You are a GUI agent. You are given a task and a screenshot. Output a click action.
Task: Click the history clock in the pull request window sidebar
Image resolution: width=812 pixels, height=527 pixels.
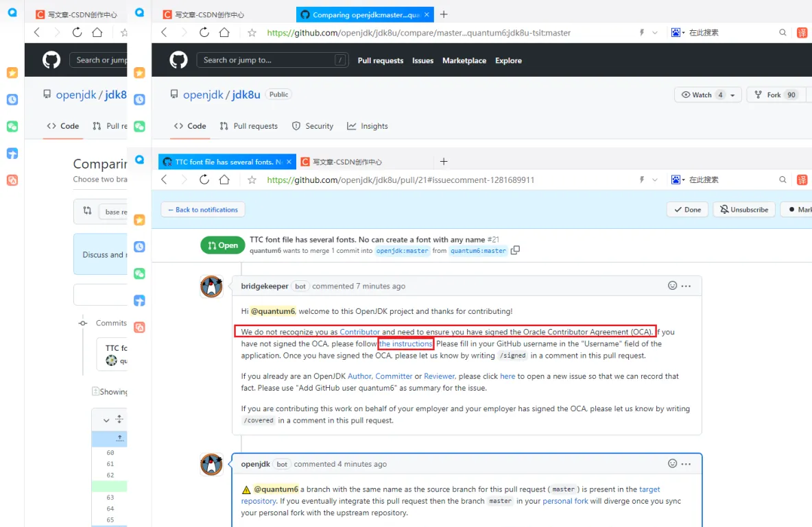[x=139, y=247]
